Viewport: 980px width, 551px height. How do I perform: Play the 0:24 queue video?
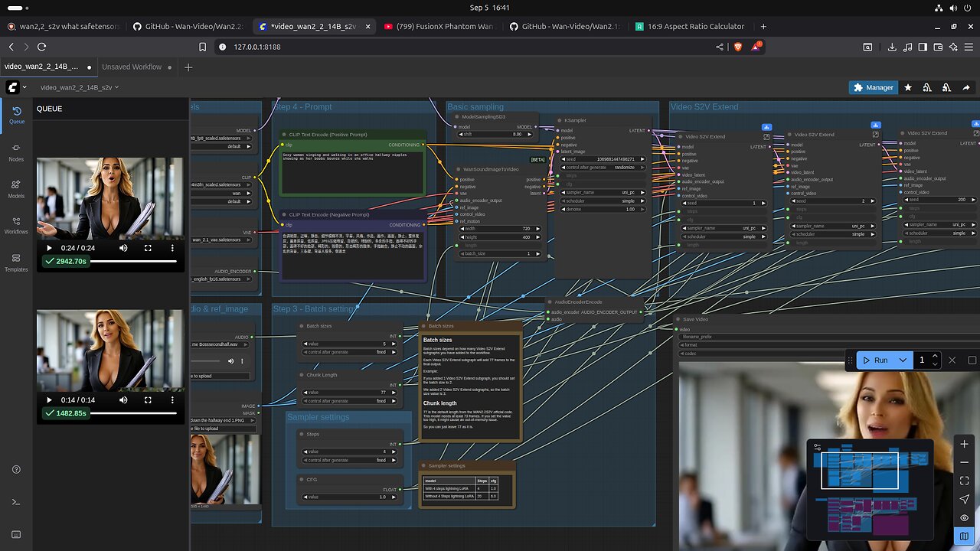click(50, 248)
